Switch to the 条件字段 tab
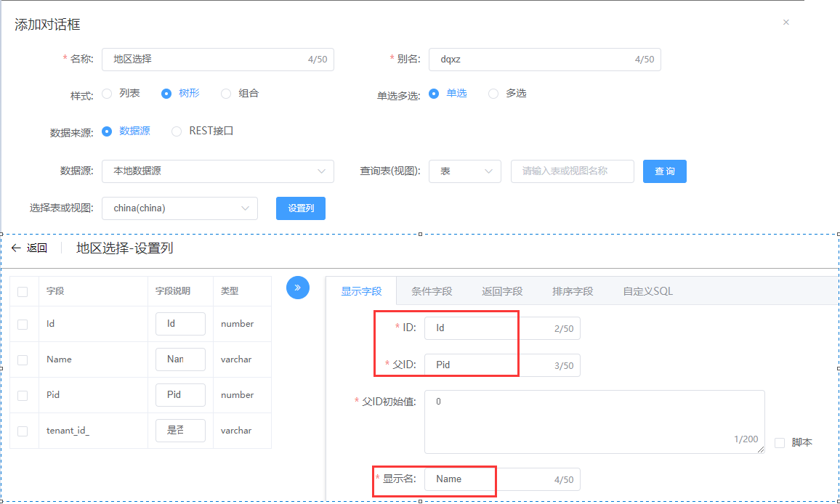Viewport: 840px width, 504px height. pyautogui.click(x=432, y=291)
